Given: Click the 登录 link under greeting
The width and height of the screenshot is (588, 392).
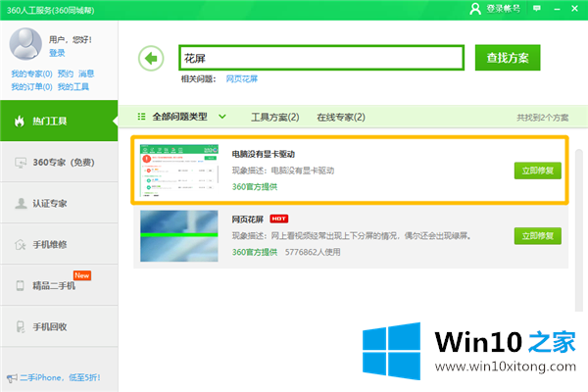Looking at the screenshot, I should (x=57, y=53).
